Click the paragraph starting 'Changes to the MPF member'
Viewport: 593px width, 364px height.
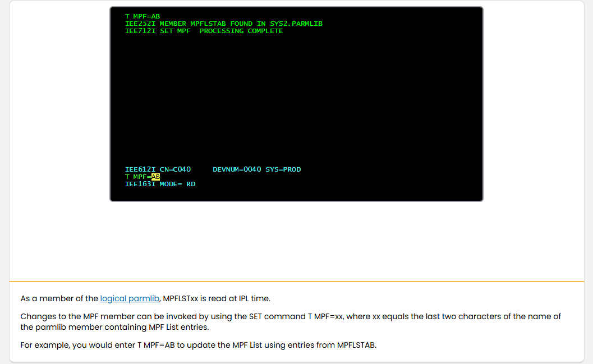click(291, 322)
